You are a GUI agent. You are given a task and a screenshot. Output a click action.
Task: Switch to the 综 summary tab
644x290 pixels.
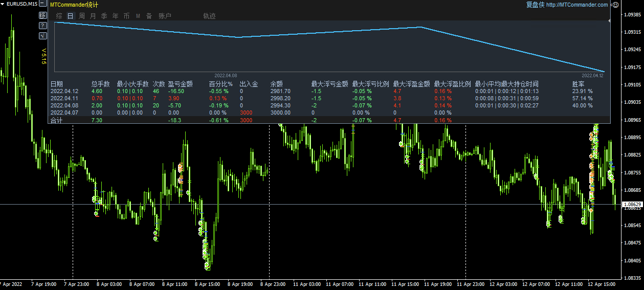(59, 16)
